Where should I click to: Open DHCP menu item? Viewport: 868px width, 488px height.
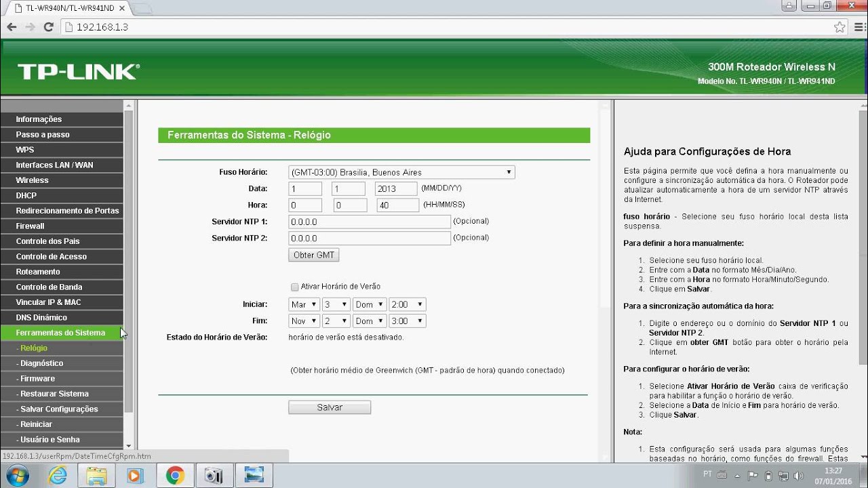pyautogui.click(x=62, y=195)
